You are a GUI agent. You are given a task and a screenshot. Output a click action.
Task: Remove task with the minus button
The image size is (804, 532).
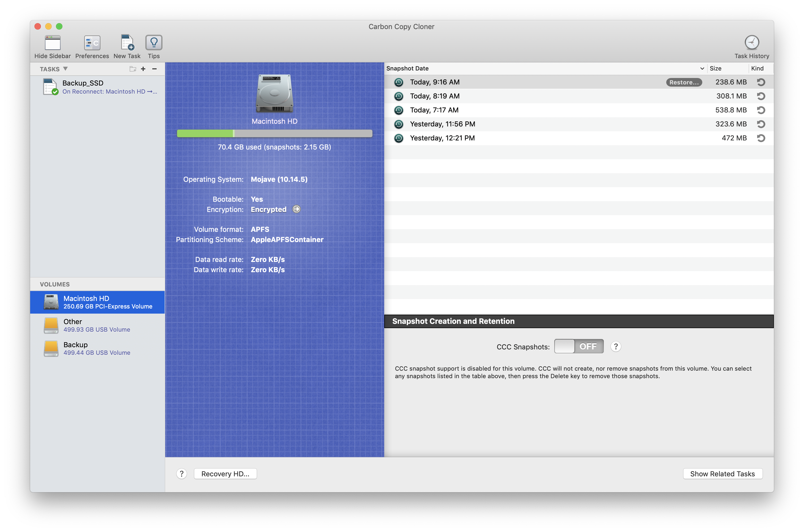154,69
